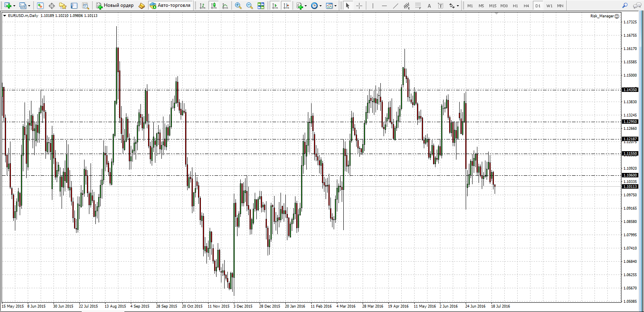Expand the chart templates dropdown
Image resolution: width=644 pixels, height=312 pixels.
click(x=335, y=6)
